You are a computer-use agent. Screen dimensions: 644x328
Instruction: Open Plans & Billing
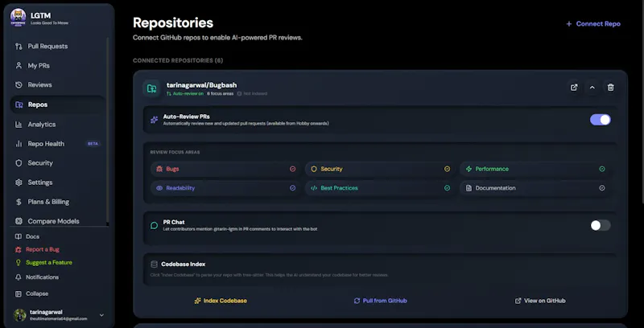pos(57,202)
